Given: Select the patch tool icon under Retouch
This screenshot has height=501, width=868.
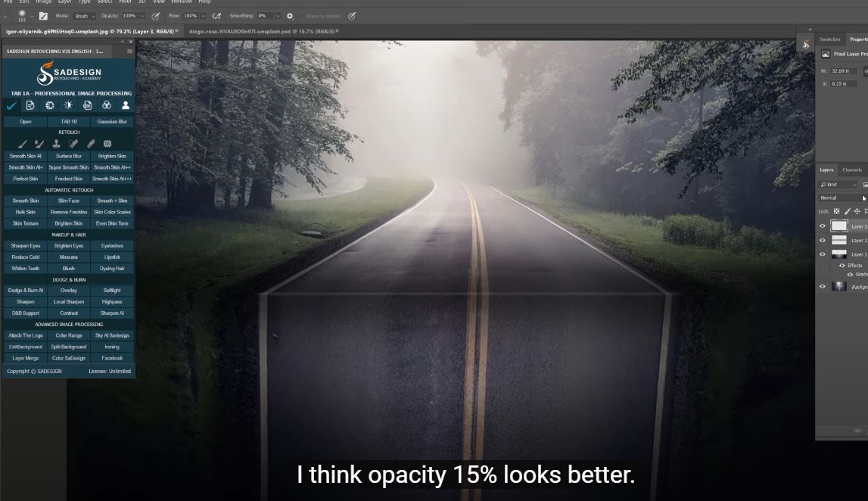Looking at the screenshot, I should [x=107, y=144].
